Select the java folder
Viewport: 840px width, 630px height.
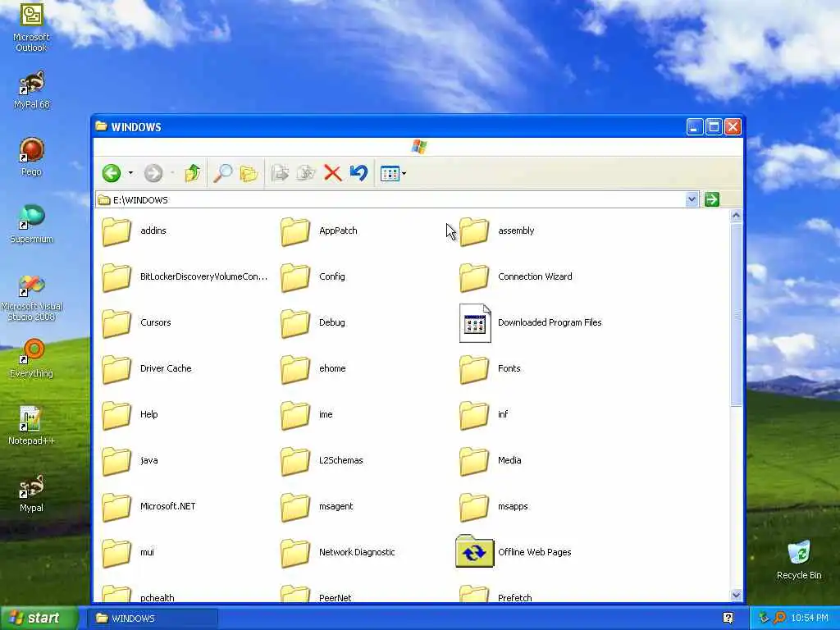click(x=130, y=461)
